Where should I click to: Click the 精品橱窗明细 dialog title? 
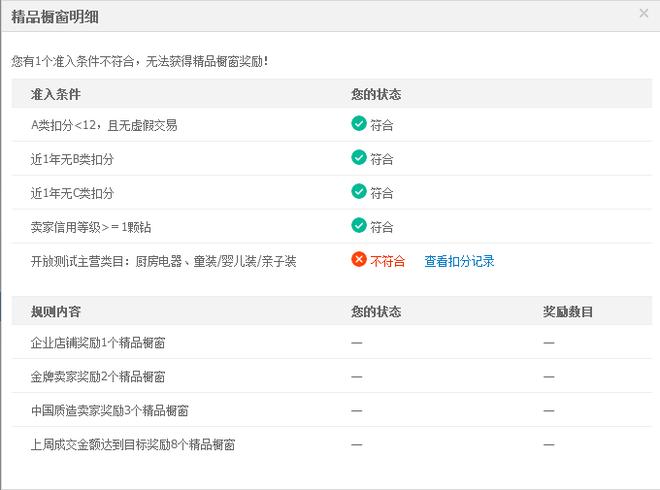click(55, 17)
